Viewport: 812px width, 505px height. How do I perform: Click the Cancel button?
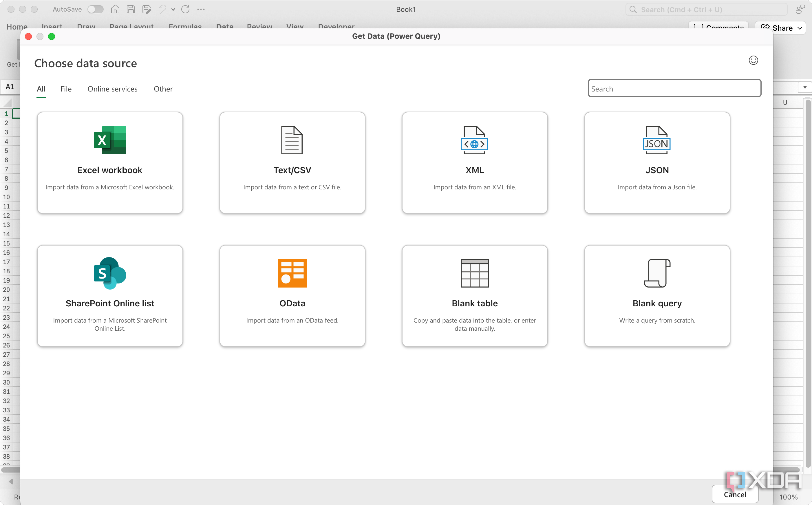click(735, 494)
